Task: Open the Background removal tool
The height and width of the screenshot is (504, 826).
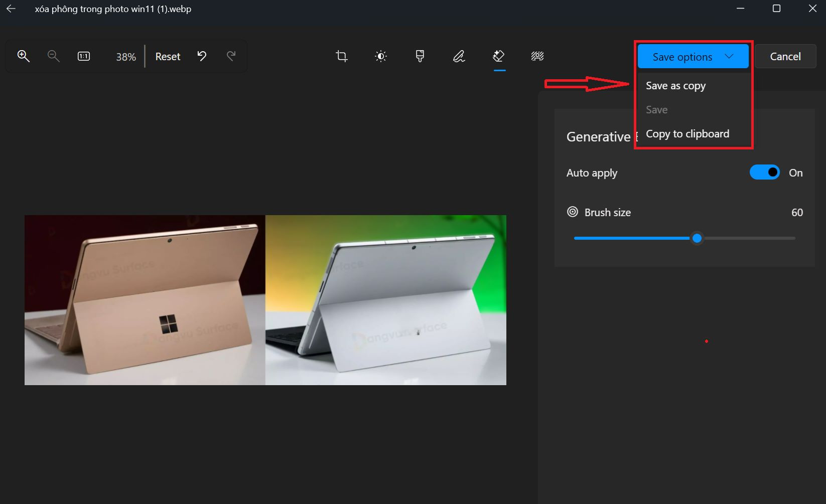Action: [537, 56]
